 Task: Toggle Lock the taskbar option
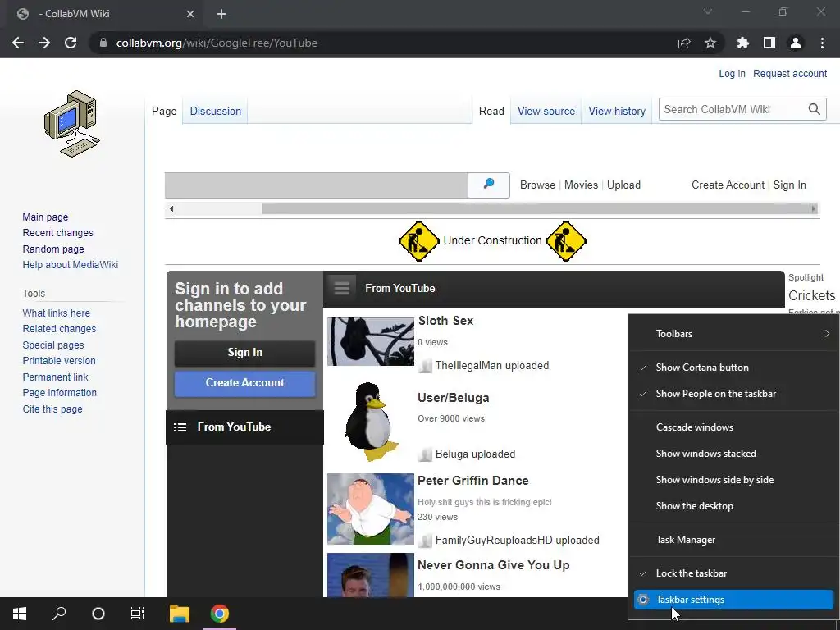click(x=733, y=573)
